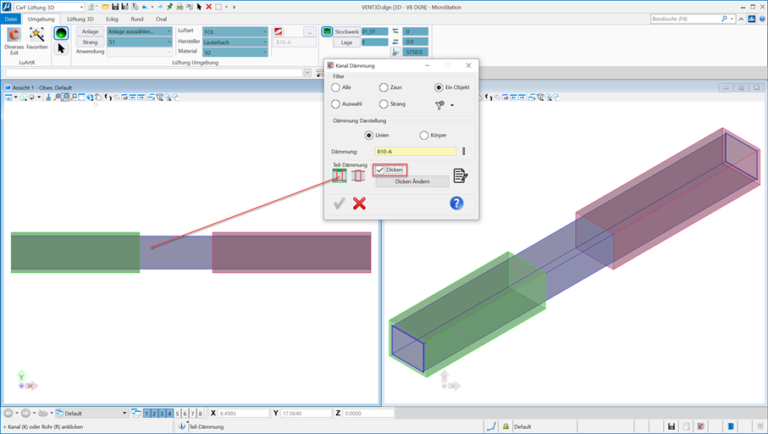Viewport: 768px width, 434px height.
Task: Select the Ein Objekt radio button
Action: [x=438, y=87]
